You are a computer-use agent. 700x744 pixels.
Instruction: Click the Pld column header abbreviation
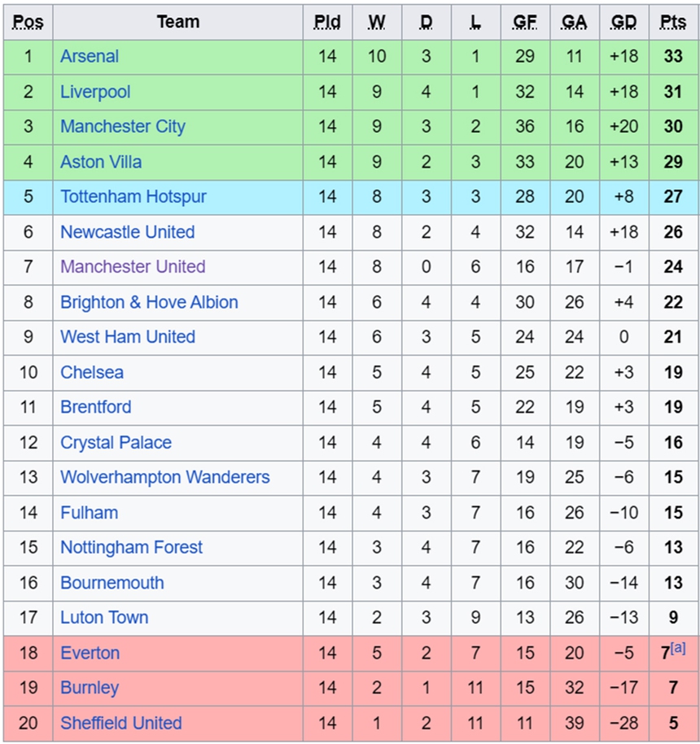tap(327, 22)
